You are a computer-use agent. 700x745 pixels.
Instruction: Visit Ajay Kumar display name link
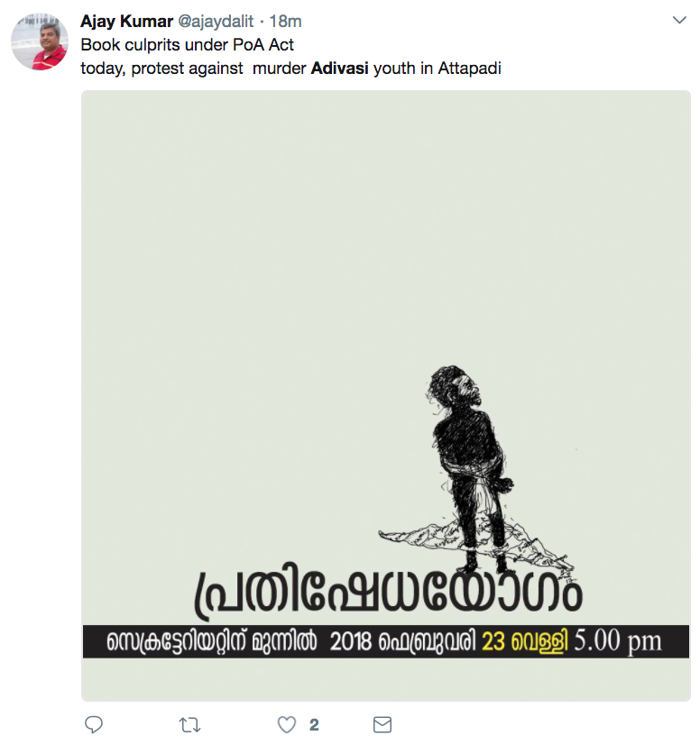[126, 22]
